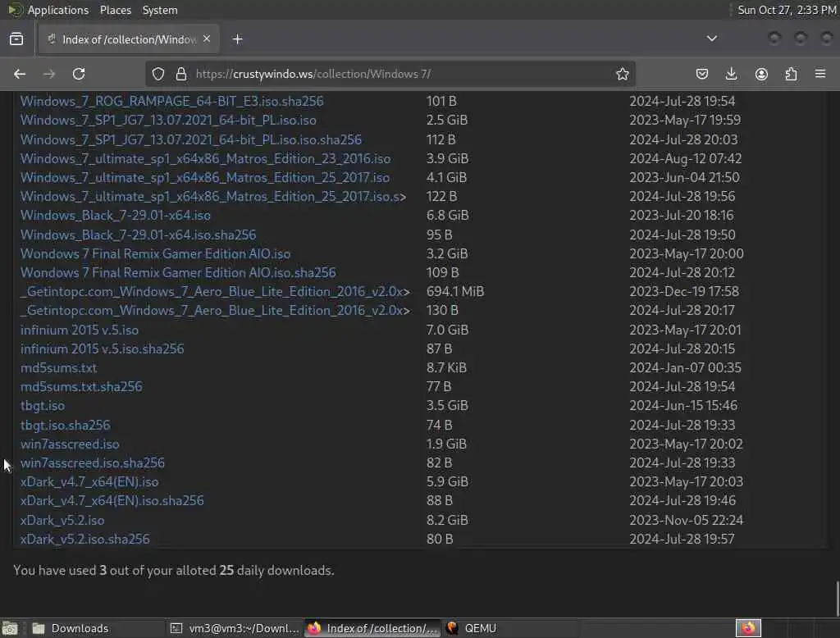The height and width of the screenshot is (638, 840).
Task: Click the site security padlock icon
Action: tap(181, 74)
